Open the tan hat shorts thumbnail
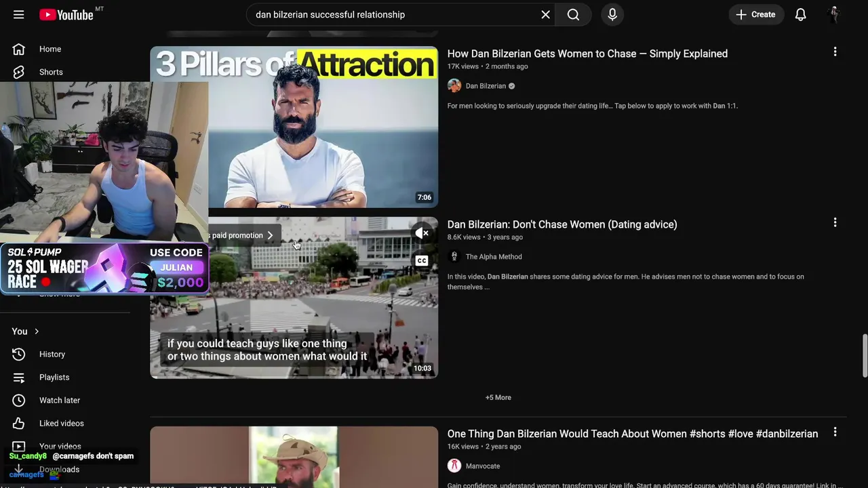The width and height of the screenshot is (868, 488). (x=294, y=457)
